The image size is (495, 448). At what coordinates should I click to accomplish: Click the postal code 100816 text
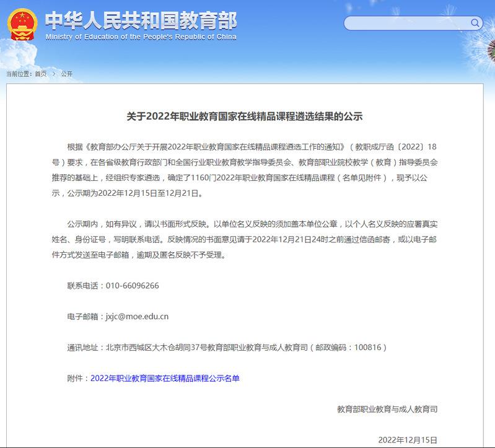(x=368, y=347)
